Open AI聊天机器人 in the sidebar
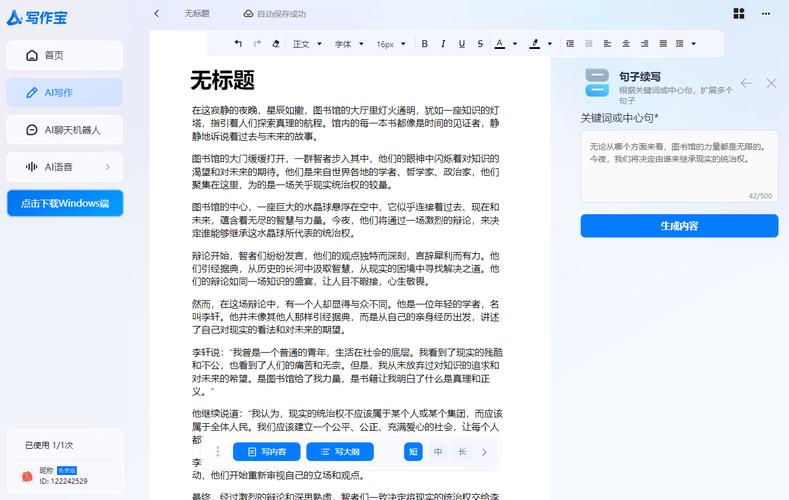 64,130
